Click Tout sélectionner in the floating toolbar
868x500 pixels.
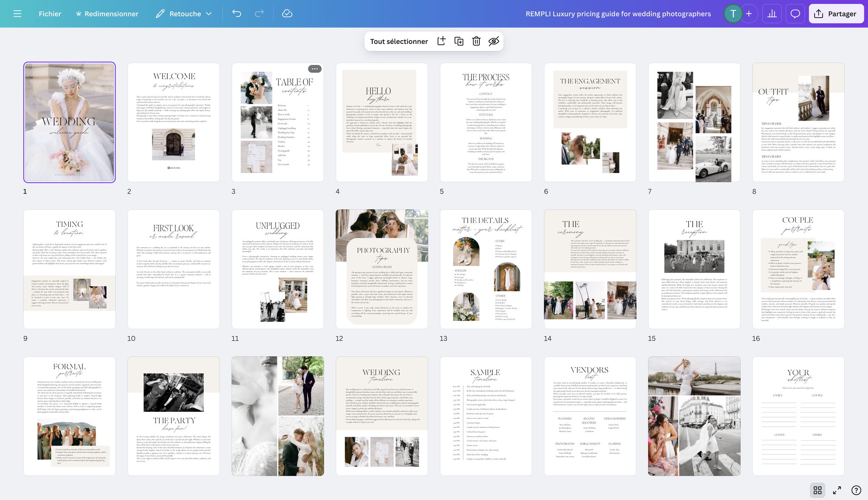tap(399, 41)
